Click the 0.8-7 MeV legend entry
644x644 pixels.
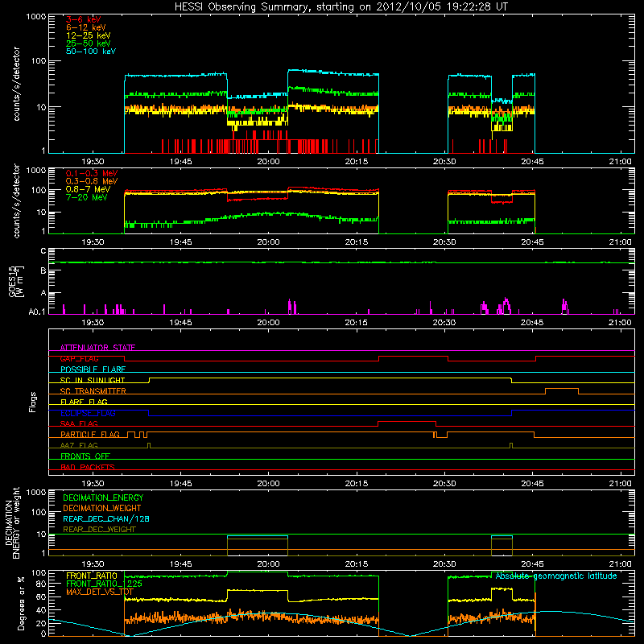[89, 189]
